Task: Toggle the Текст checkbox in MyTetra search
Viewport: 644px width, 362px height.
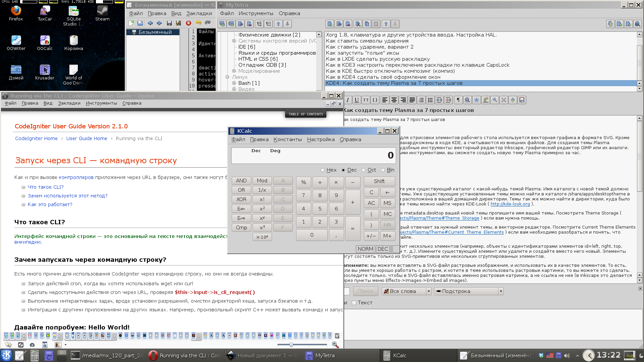Action: pos(354,303)
